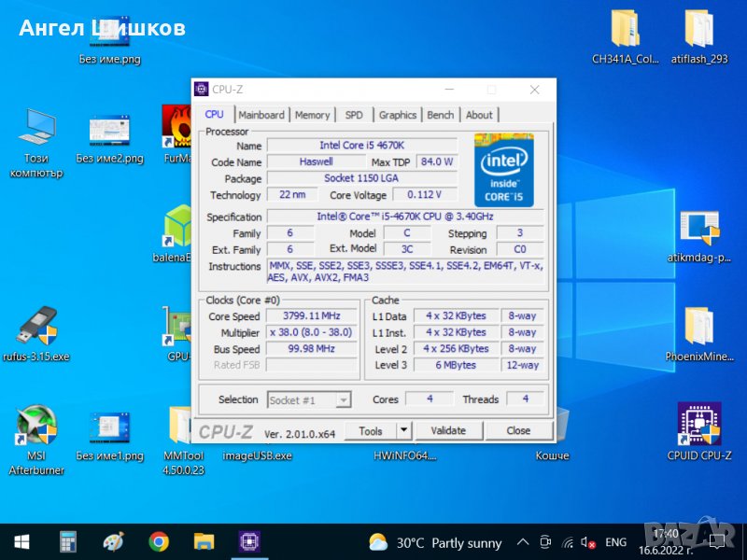Image resolution: width=747 pixels, height=560 pixels.
Task: Launch the CPUID CPU-Z desktop shortcut
Action: [699, 427]
